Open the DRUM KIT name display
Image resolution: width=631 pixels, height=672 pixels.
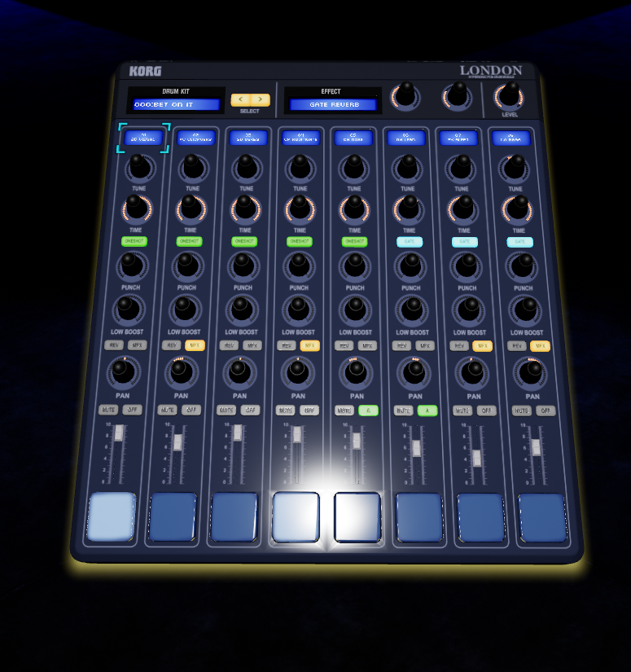[177, 105]
